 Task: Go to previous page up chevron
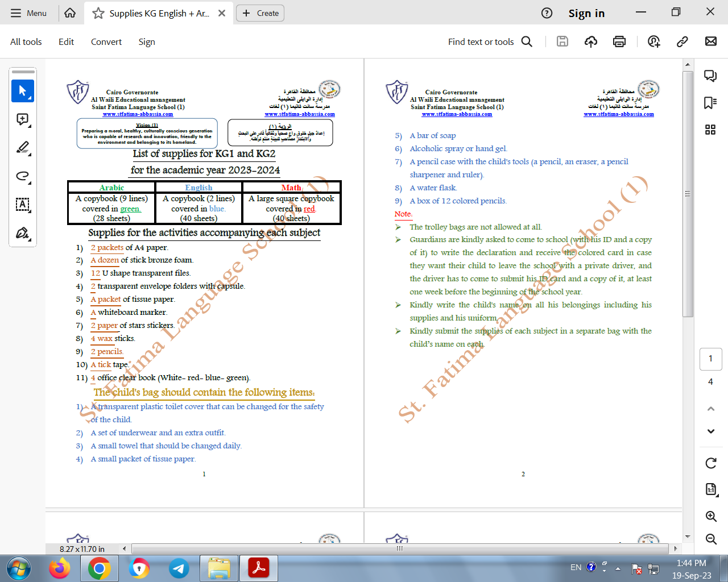click(x=711, y=409)
